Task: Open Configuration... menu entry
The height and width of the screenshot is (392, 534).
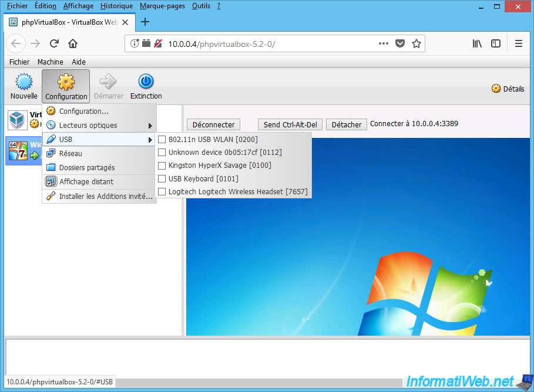Action: tap(99, 111)
